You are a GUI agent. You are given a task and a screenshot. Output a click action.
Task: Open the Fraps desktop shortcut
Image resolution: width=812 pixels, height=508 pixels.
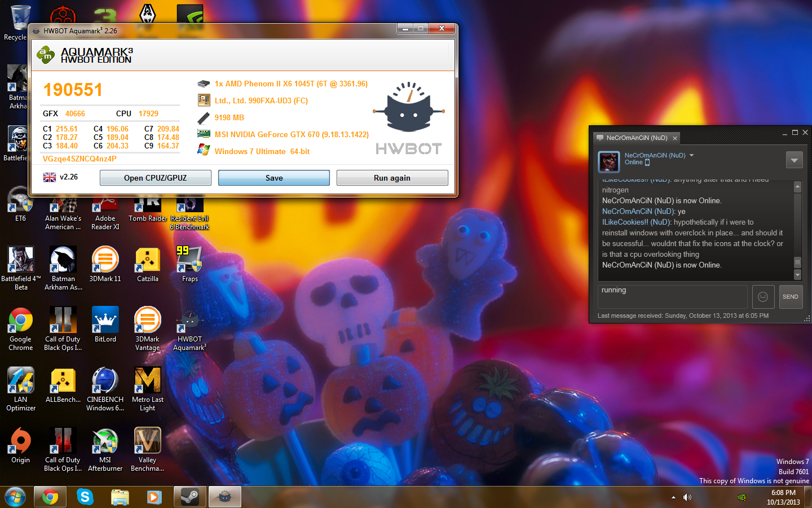pos(189,265)
